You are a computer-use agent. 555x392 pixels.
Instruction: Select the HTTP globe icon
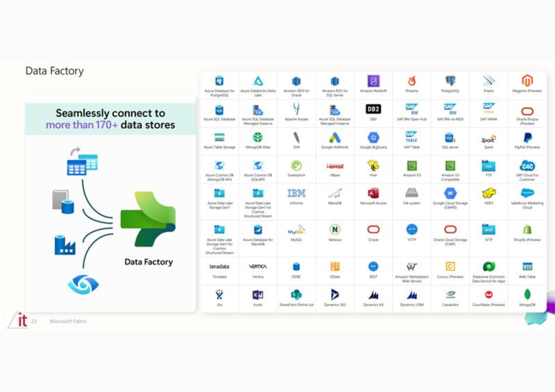coord(412,230)
